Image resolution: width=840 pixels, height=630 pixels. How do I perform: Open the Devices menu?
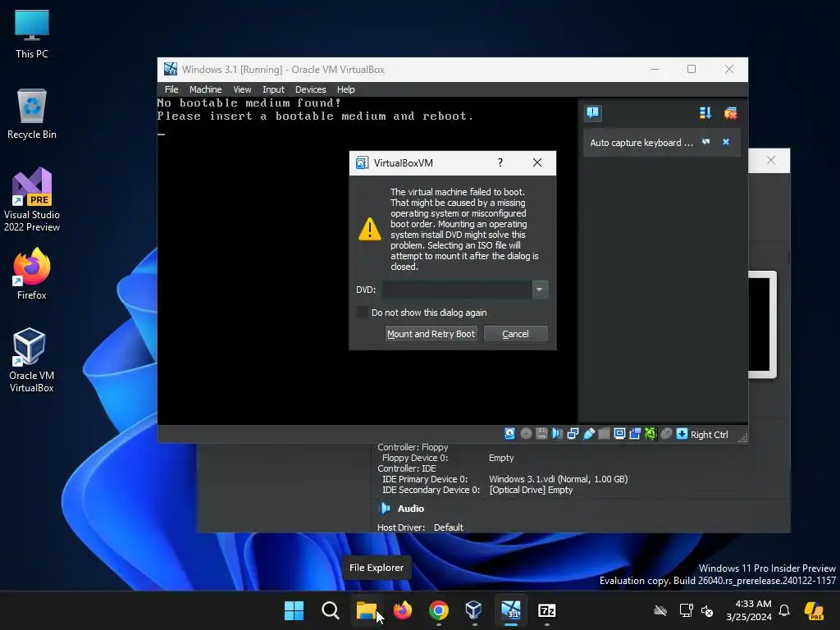[310, 89]
